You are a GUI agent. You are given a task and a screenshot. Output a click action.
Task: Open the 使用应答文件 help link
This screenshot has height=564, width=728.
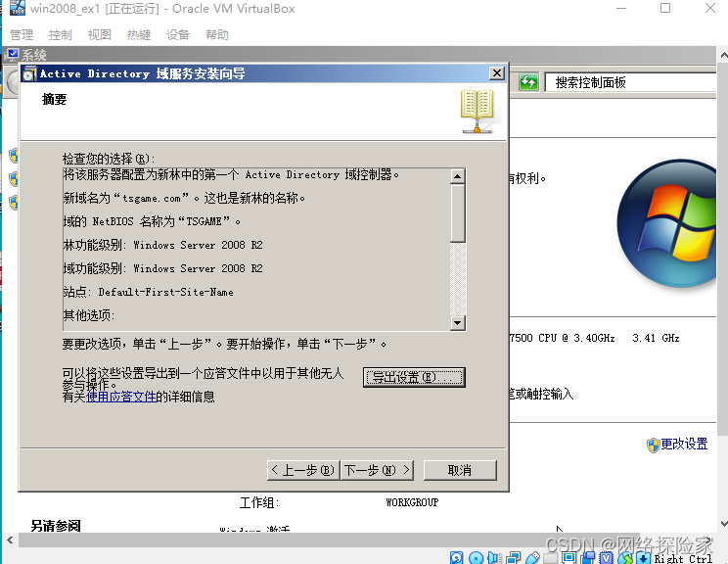[x=120, y=397]
